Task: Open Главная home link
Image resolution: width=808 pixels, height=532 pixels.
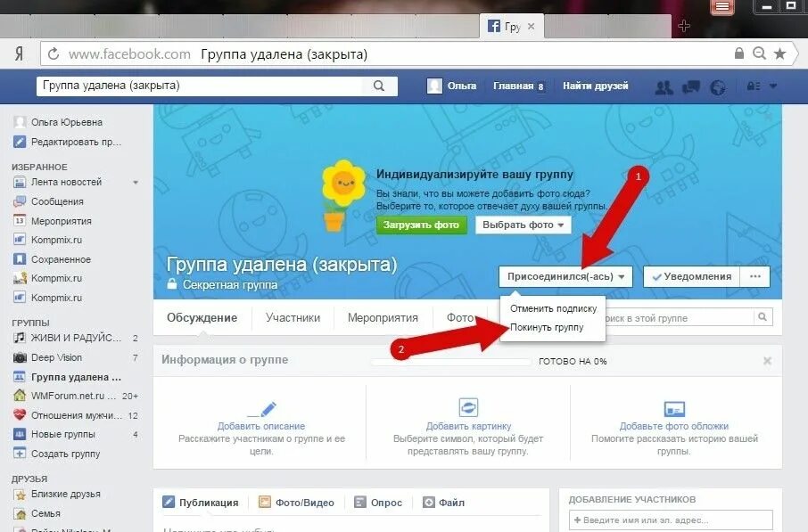Action: [513, 86]
